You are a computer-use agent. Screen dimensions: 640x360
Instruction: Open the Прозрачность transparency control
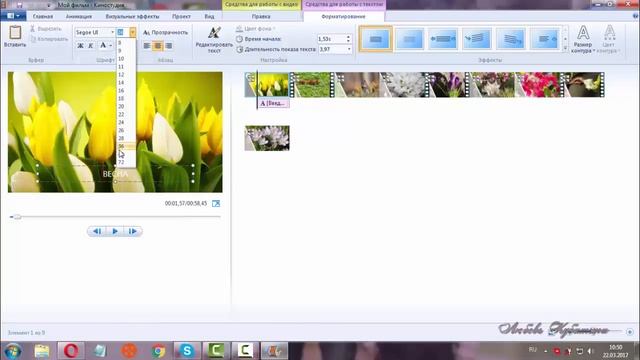coord(165,32)
